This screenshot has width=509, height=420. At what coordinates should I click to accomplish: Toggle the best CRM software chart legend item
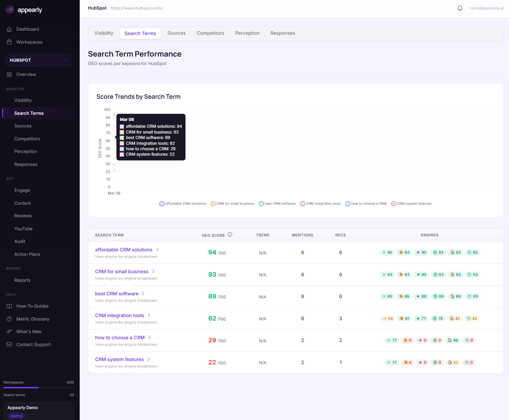pos(277,203)
